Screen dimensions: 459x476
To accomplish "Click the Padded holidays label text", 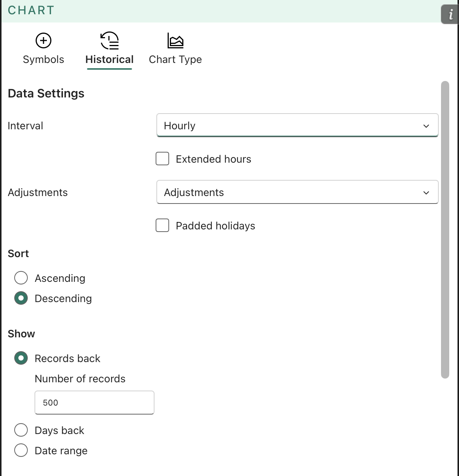I will [216, 226].
